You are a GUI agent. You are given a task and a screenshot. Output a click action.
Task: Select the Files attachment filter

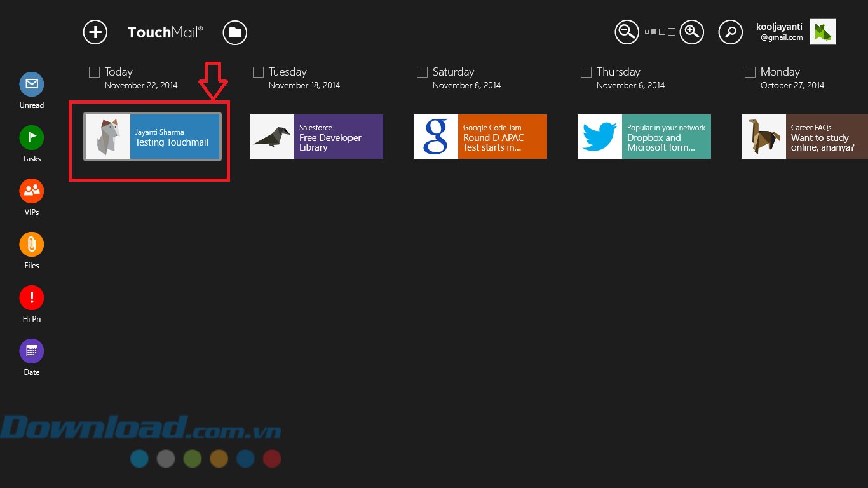point(31,244)
